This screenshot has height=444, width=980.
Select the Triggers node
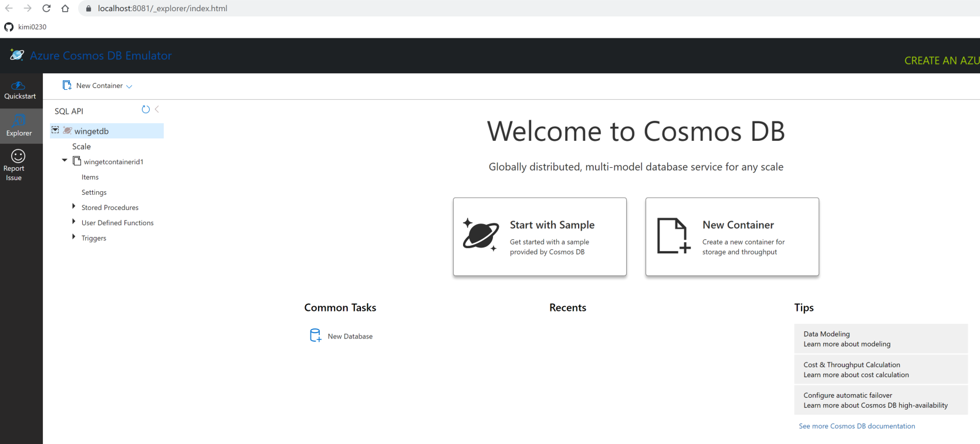94,238
